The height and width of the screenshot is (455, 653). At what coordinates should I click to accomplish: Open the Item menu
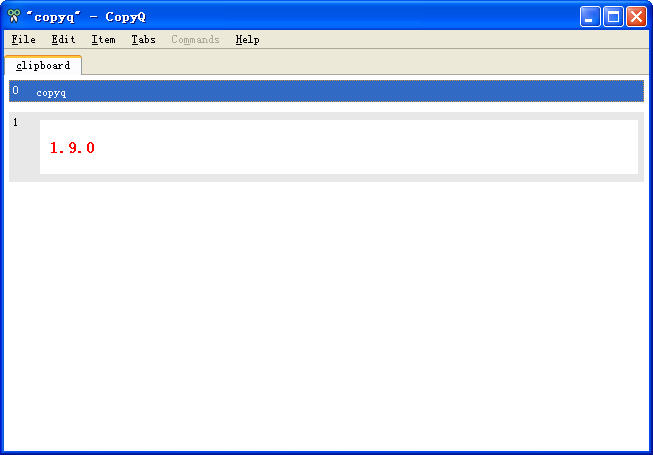pyautogui.click(x=103, y=40)
